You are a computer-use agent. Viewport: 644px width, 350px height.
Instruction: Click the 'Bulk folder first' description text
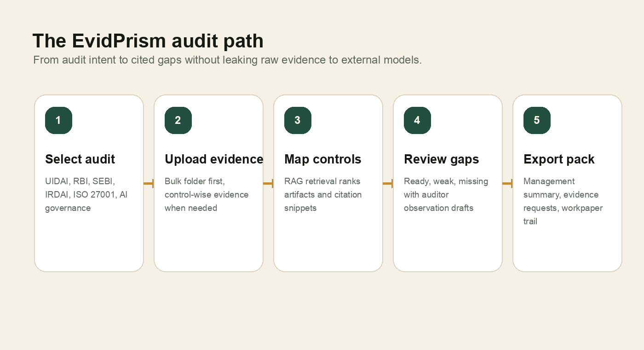[207, 195]
